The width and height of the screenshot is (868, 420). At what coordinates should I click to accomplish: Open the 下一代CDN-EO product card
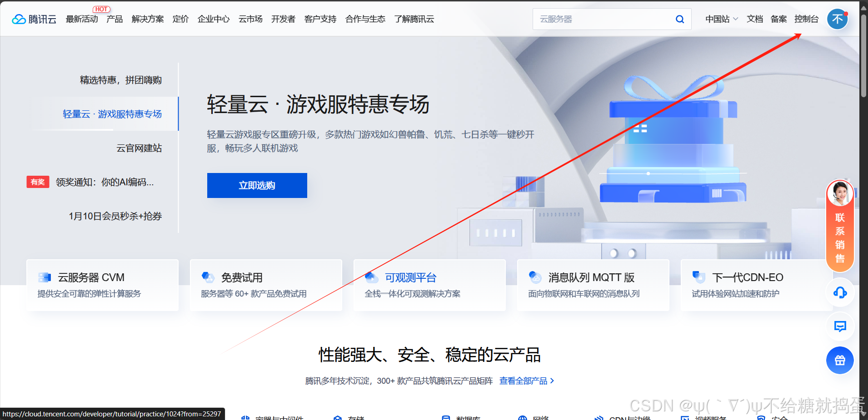757,285
